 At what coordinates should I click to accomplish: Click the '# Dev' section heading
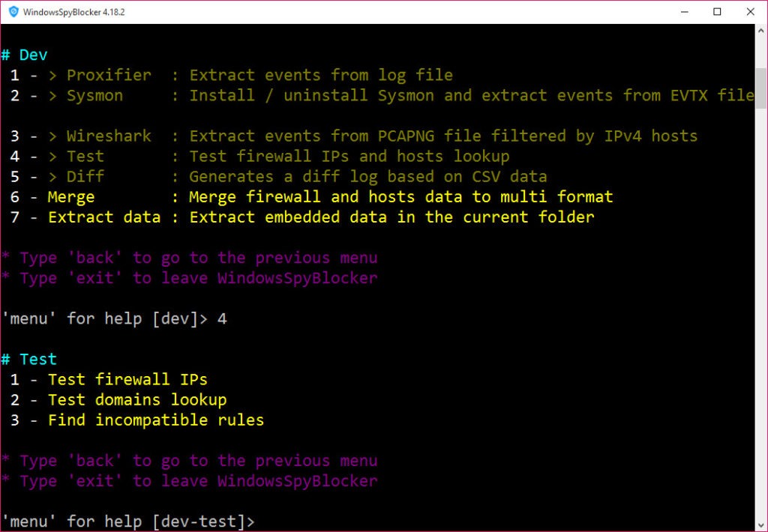(24, 55)
